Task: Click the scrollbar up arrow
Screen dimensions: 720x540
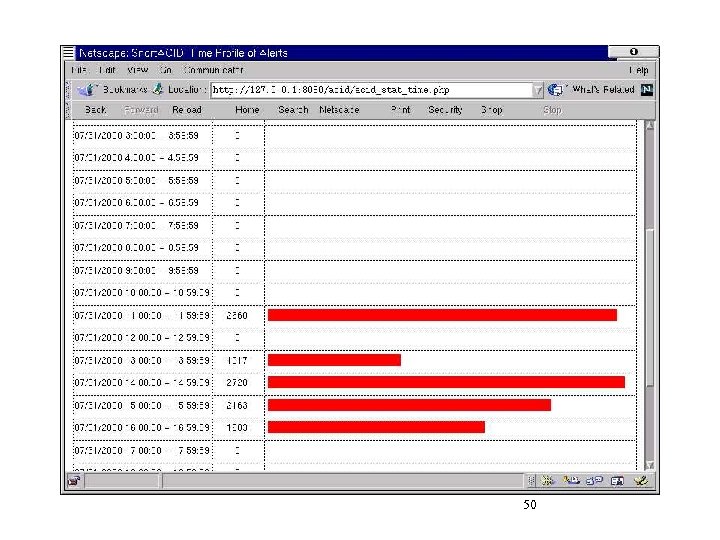Action: pyautogui.click(x=650, y=126)
